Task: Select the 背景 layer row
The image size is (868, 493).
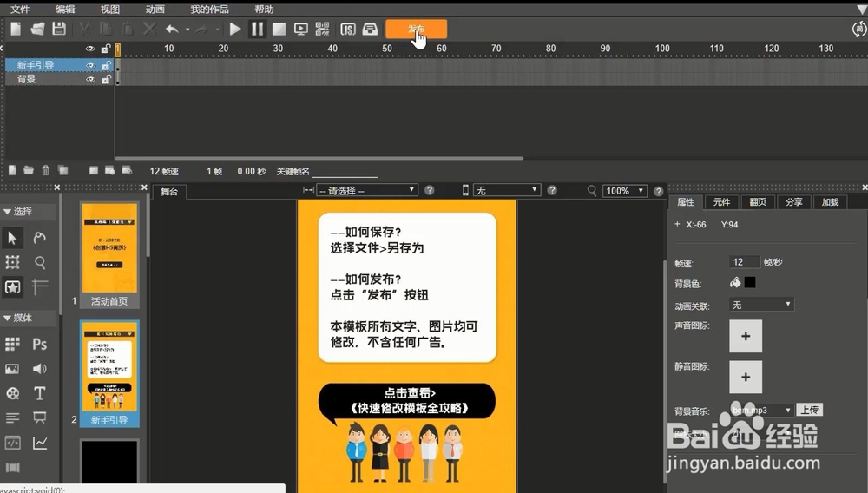Action: pos(59,79)
